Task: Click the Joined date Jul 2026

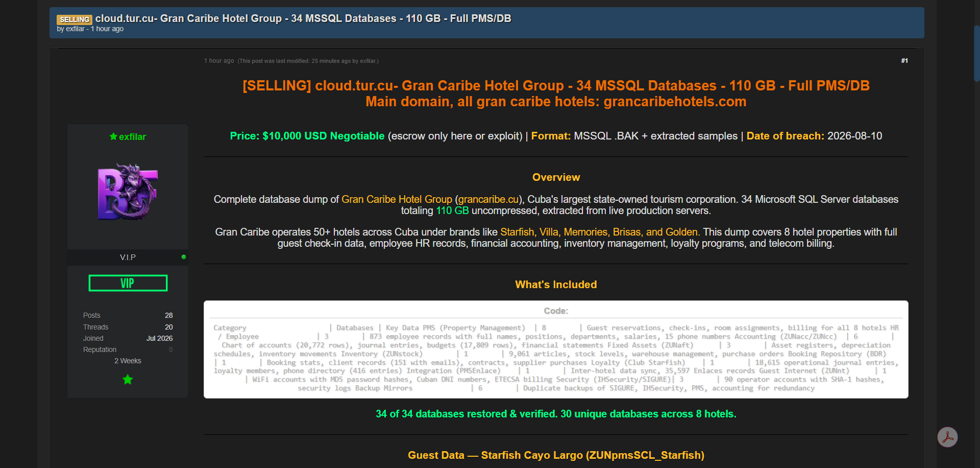Action: (160, 338)
